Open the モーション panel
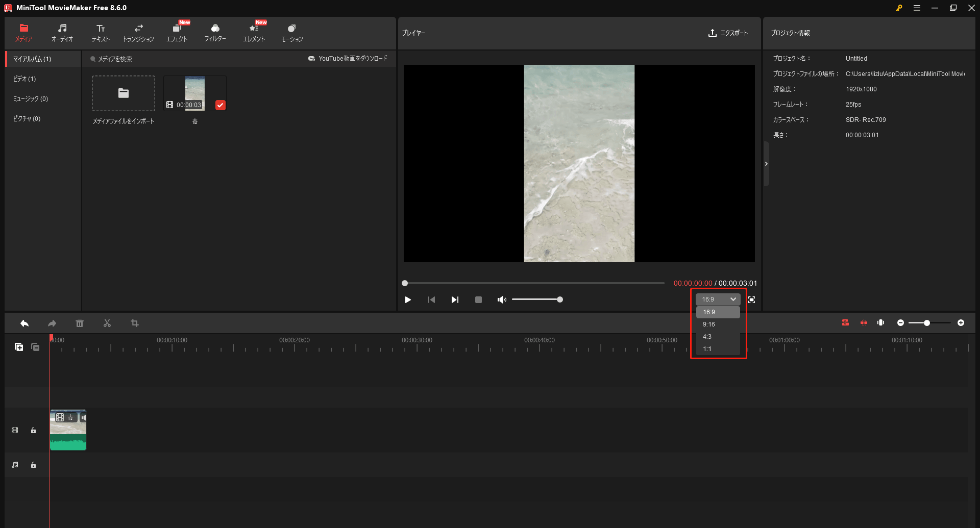This screenshot has height=528, width=980. tap(291, 32)
